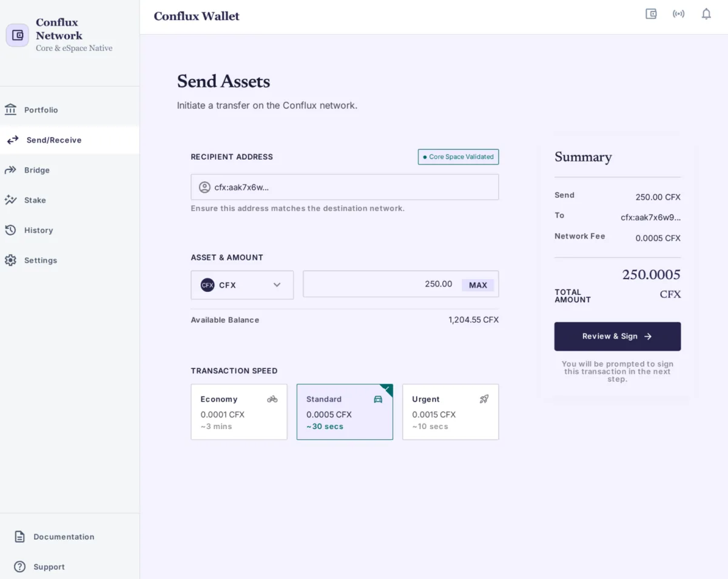Click the Urgent rocket icon
Image resolution: width=728 pixels, height=579 pixels.
(484, 399)
